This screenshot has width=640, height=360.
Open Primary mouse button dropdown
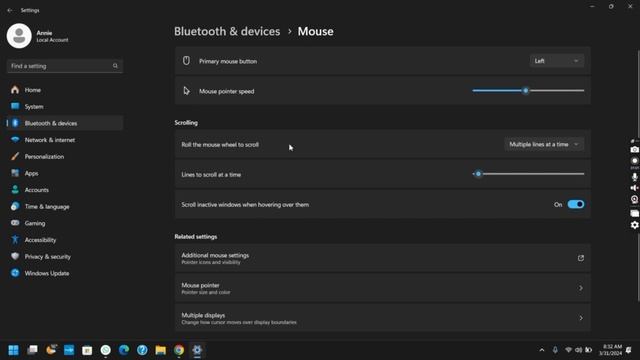(557, 61)
